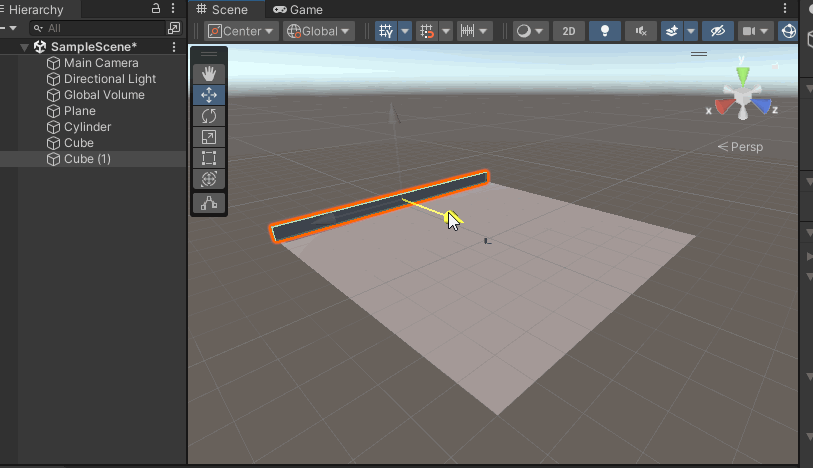This screenshot has height=468, width=813.
Task: Select Cube in Hierarchy
Action: point(79,143)
